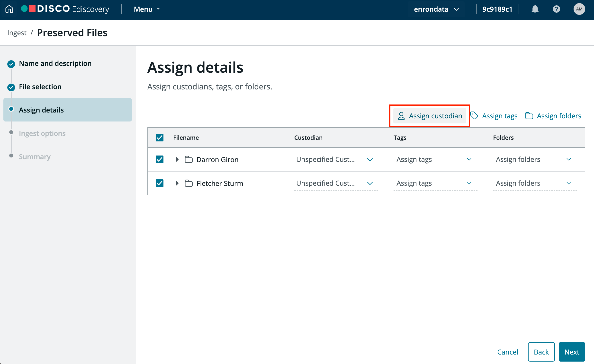
Task: Uncheck the Fletcher Sturm row checkbox
Action: point(160,183)
